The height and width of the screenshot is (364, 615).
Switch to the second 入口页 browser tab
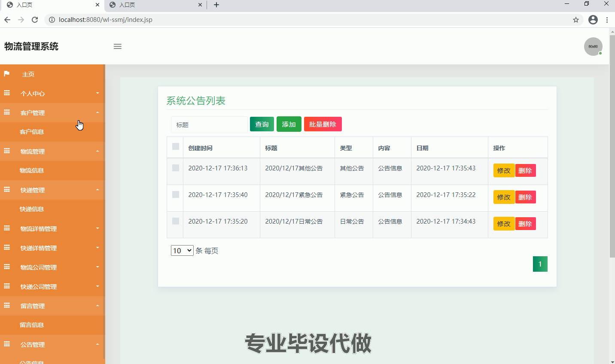tap(155, 5)
